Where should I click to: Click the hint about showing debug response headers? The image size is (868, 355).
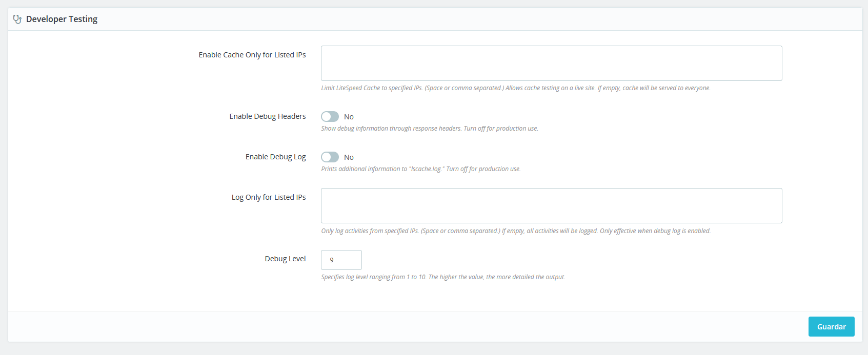(x=429, y=129)
